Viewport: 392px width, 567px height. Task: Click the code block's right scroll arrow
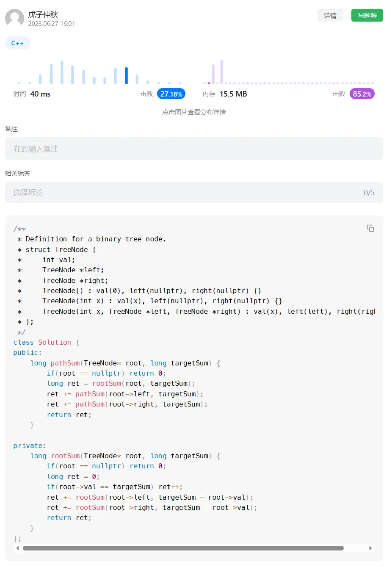coord(370,548)
